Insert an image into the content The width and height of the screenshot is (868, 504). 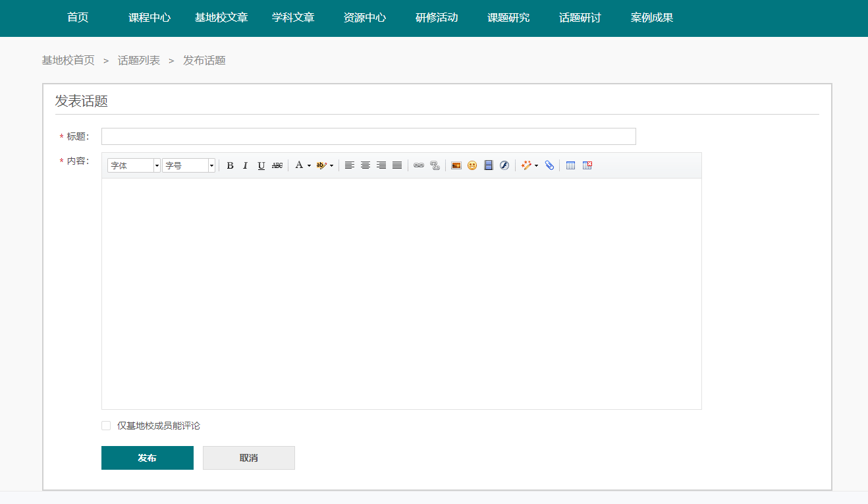click(x=456, y=165)
